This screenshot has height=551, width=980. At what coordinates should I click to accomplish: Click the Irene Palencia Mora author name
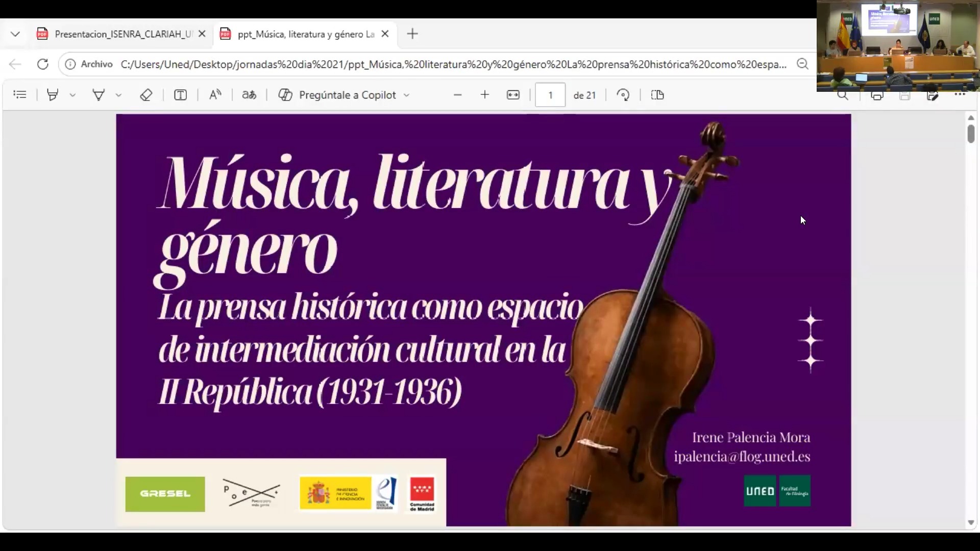(751, 438)
